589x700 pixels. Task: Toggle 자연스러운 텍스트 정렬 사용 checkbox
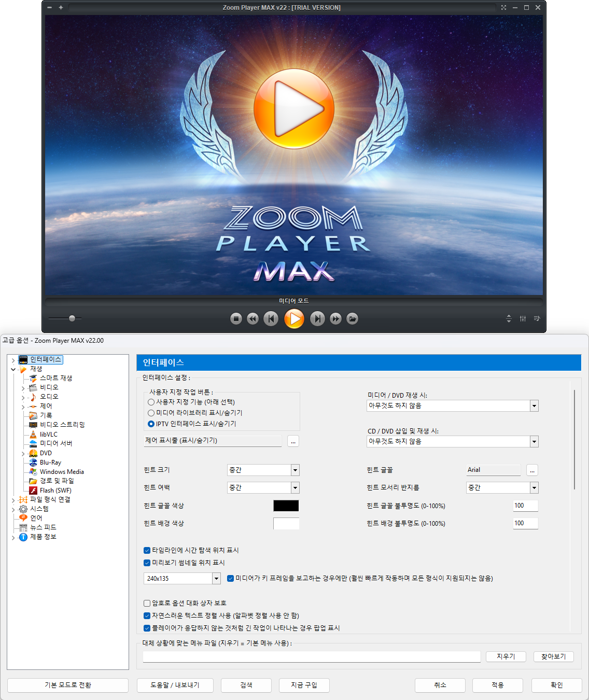[x=147, y=615]
